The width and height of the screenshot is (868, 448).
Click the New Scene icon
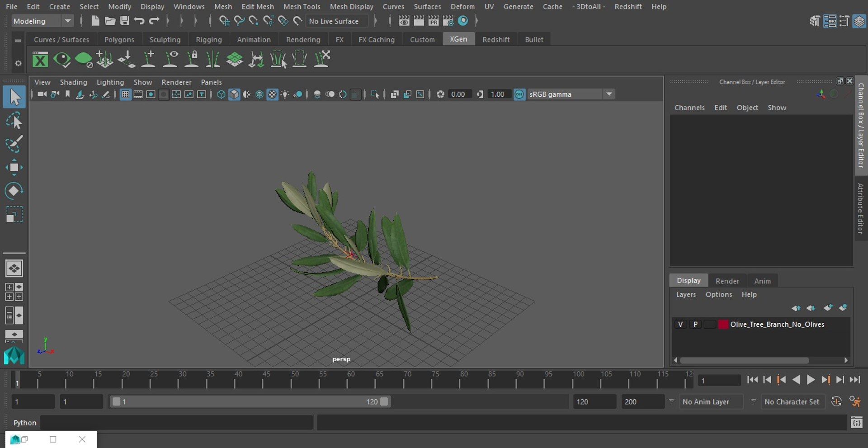click(95, 21)
